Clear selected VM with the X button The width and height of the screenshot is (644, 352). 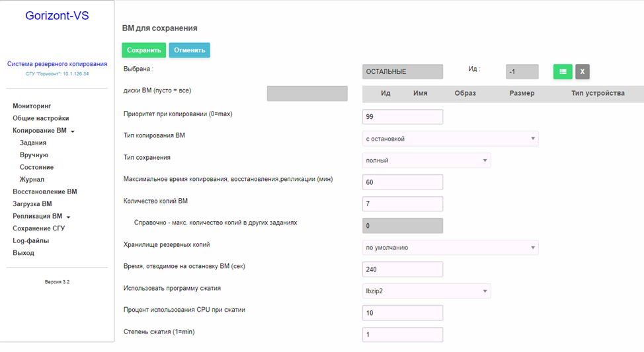click(x=583, y=71)
